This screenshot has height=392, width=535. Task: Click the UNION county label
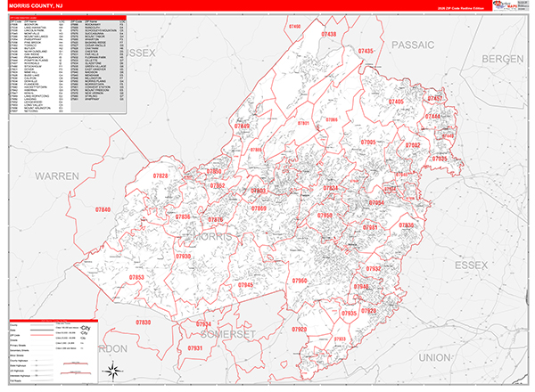pyautogui.click(x=435, y=358)
